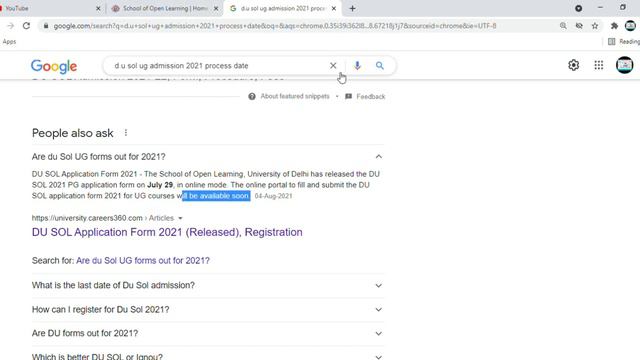This screenshot has width=640, height=360.
Task: Open Google settings gear icon
Action: (x=573, y=65)
